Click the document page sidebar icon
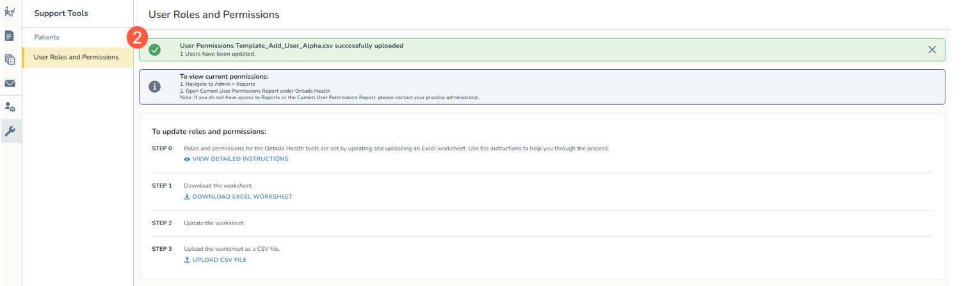This screenshot has height=286, width=980. [10, 36]
